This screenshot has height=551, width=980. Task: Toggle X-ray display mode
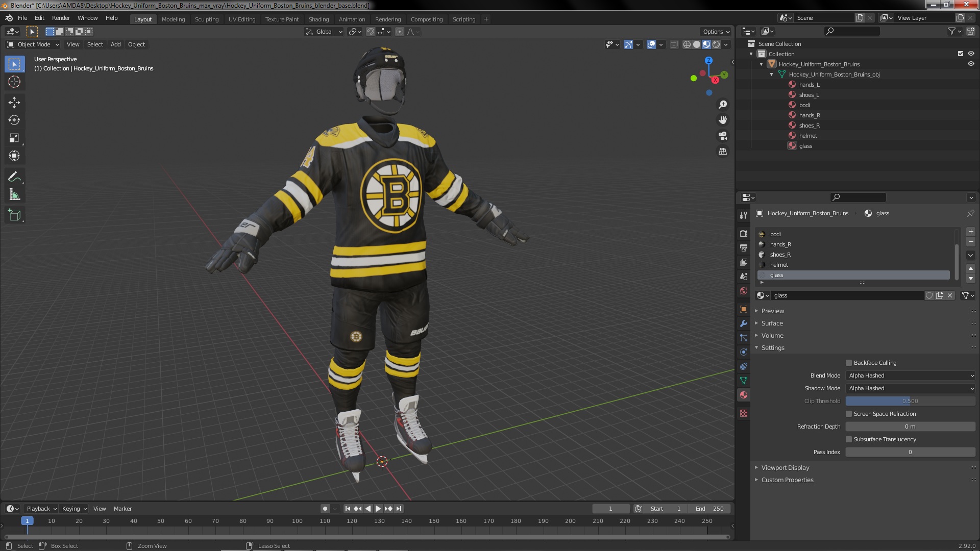[x=674, y=45]
